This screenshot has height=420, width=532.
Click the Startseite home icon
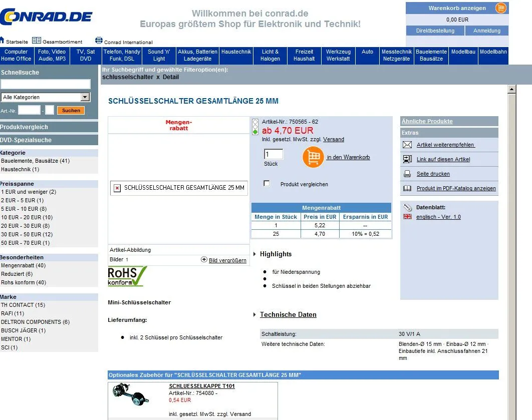2,41
